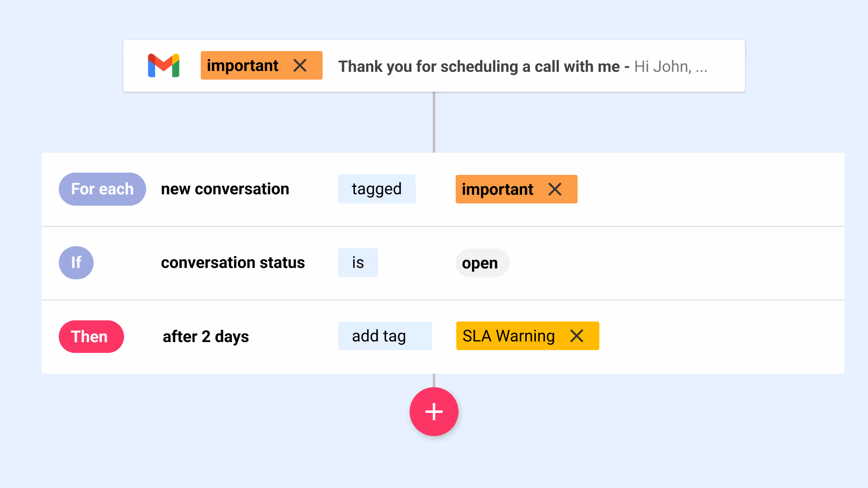Viewport: 868px width, 488px height.
Task: Click the For each pill
Action: tap(102, 189)
